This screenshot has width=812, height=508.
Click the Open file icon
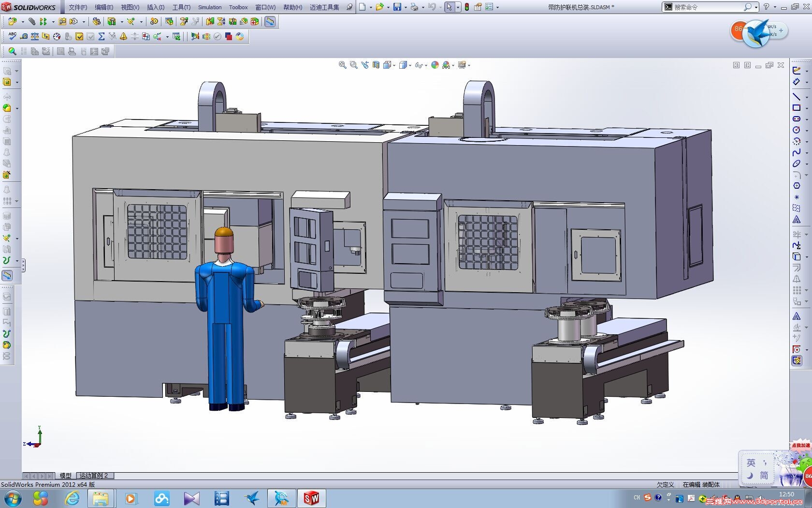(x=380, y=7)
